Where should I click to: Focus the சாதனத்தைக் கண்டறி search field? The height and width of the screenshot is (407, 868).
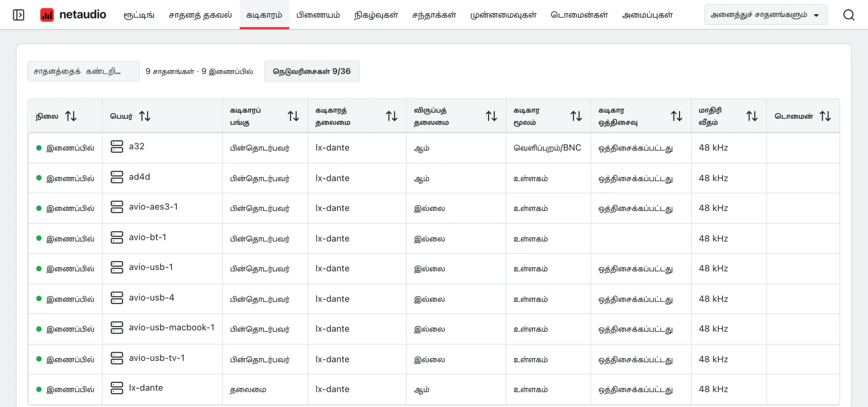83,71
